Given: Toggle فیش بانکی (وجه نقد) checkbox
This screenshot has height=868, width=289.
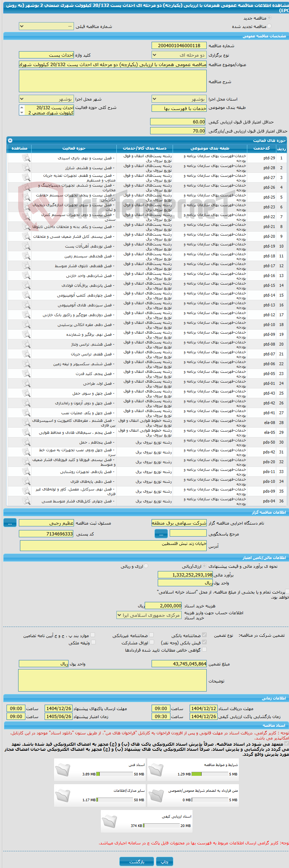Looking at the screenshot, I should coord(204,642).
